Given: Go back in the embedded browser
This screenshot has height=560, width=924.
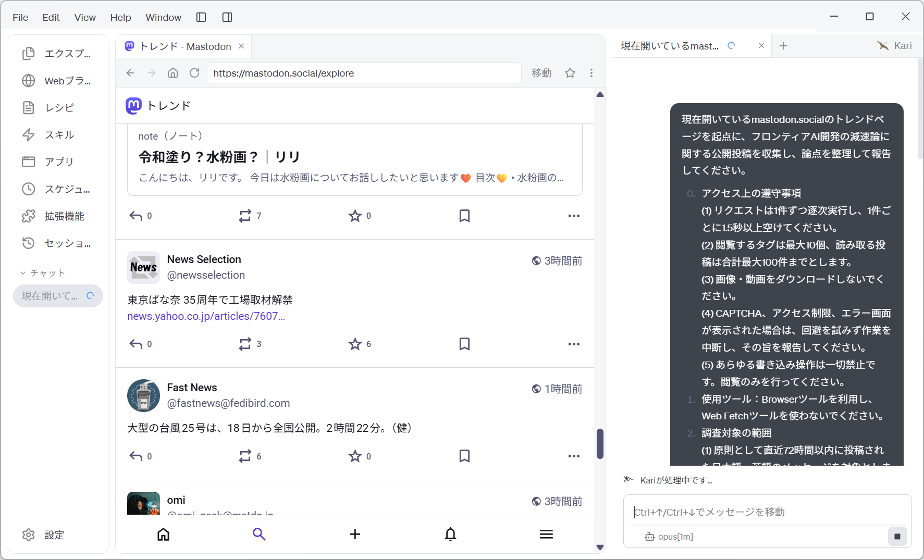Looking at the screenshot, I should pos(130,73).
